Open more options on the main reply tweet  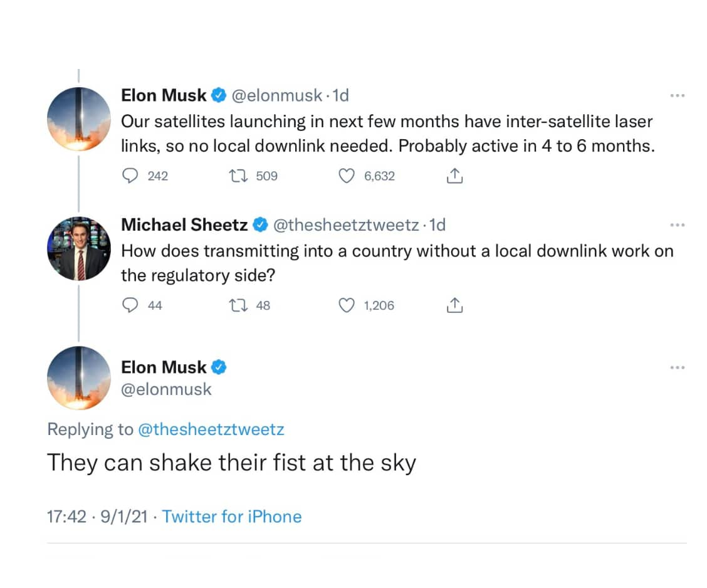[677, 367]
